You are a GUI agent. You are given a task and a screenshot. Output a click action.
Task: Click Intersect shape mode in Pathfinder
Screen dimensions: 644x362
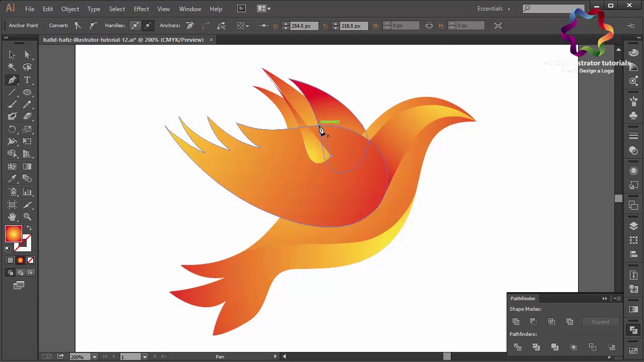point(551,322)
